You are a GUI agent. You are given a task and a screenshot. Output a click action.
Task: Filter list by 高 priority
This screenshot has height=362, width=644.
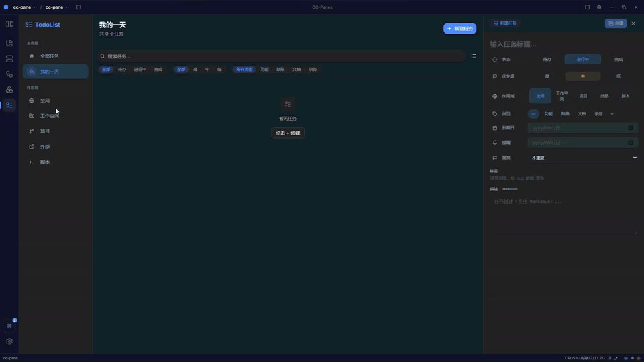195,69
